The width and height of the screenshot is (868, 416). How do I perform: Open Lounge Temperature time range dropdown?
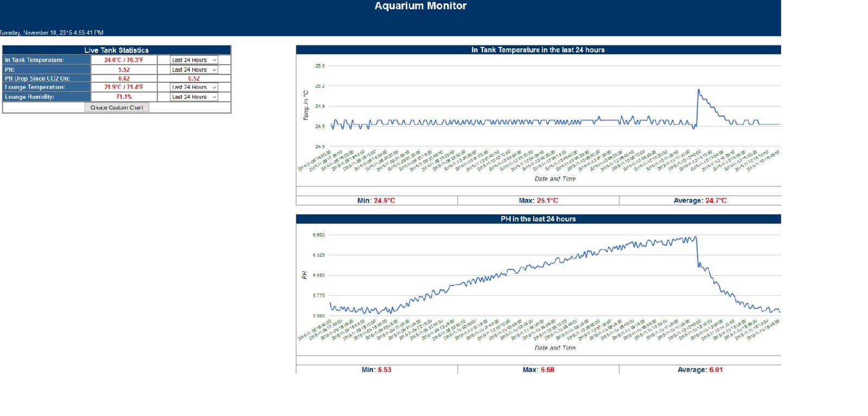click(x=194, y=87)
